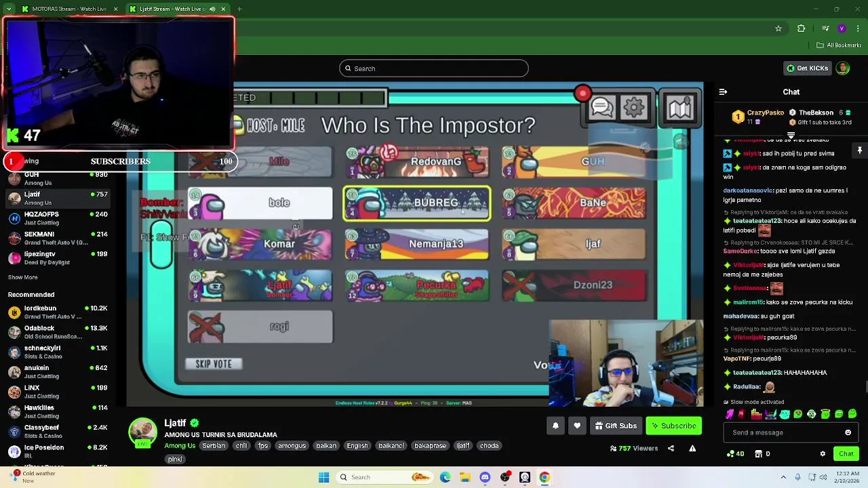Image resolution: width=868 pixels, height=488 pixels.
Task: Click the Get KICKs button
Action: tap(807, 68)
